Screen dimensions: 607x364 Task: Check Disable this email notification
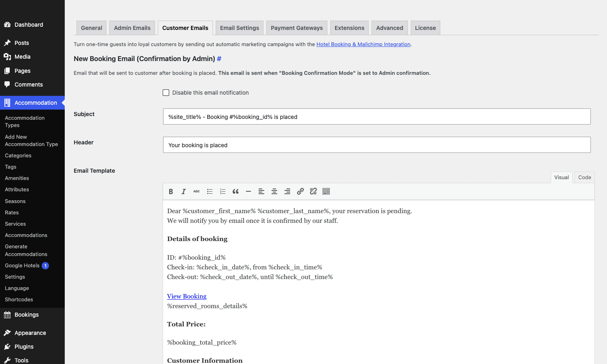coord(166,93)
